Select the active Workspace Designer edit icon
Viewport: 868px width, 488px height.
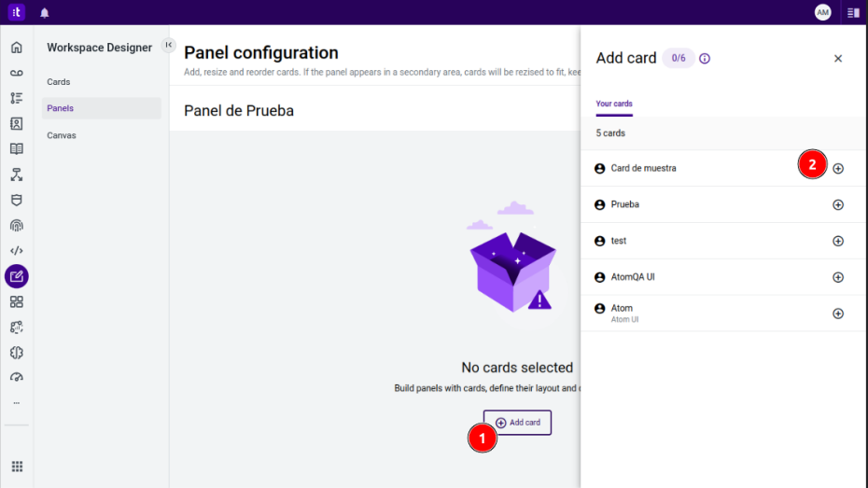pos(16,276)
